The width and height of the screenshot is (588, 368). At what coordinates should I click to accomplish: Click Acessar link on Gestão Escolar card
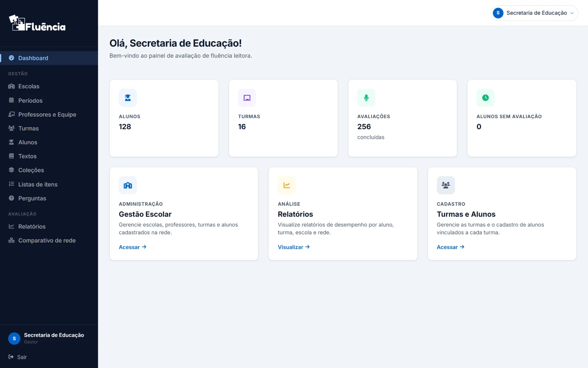tap(133, 247)
